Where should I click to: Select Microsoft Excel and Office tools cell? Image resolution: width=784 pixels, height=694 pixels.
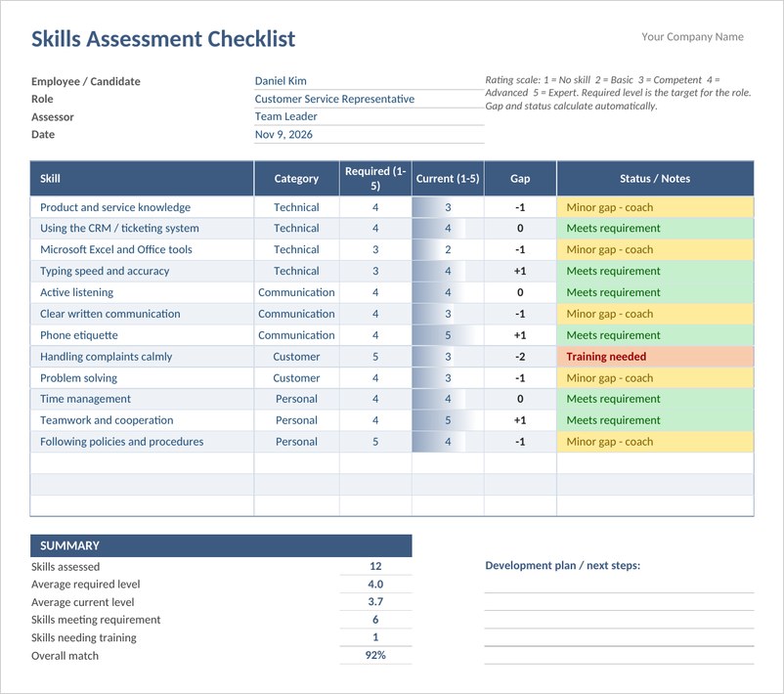click(x=142, y=249)
